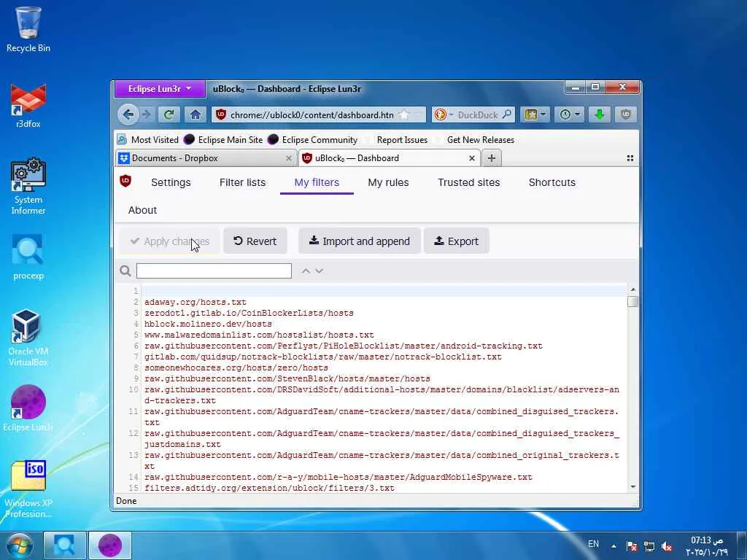This screenshot has width=747, height=560.
Task: Export the filters with the Export button
Action: (457, 241)
